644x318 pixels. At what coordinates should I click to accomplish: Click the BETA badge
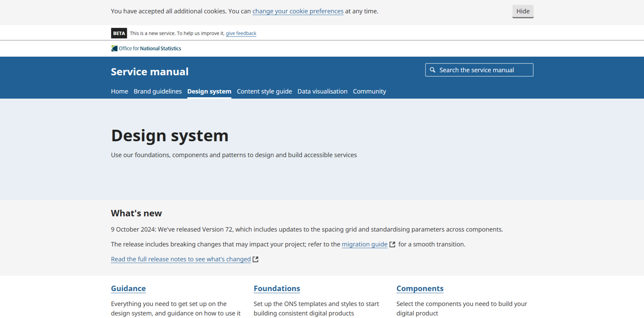click(x=119, y=33)
